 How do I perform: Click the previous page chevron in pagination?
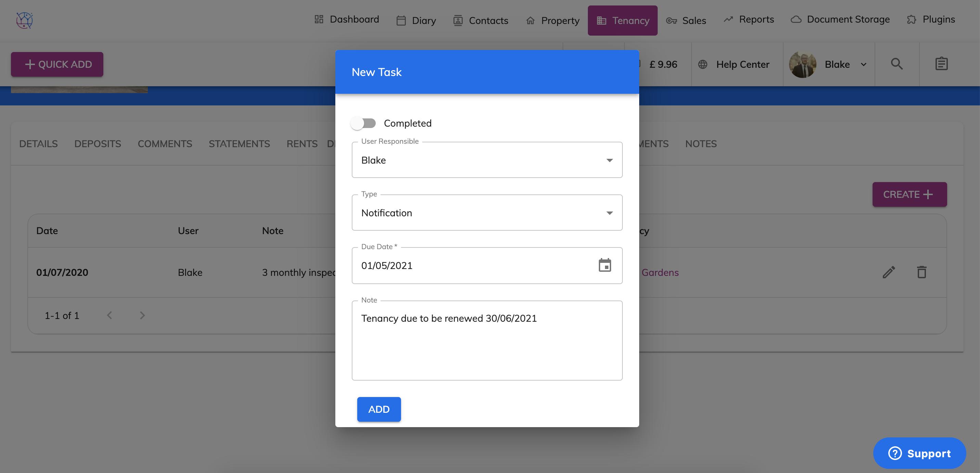109,315
